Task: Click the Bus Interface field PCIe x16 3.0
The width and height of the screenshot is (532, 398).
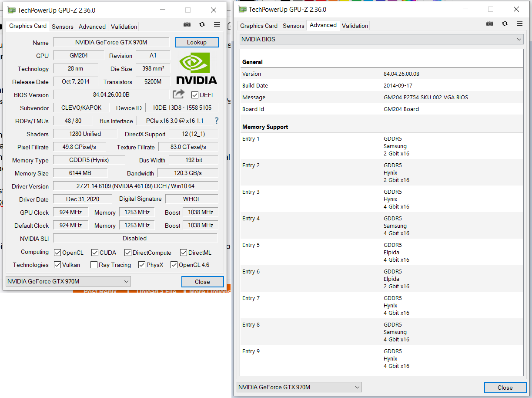Action: point(174,121)
